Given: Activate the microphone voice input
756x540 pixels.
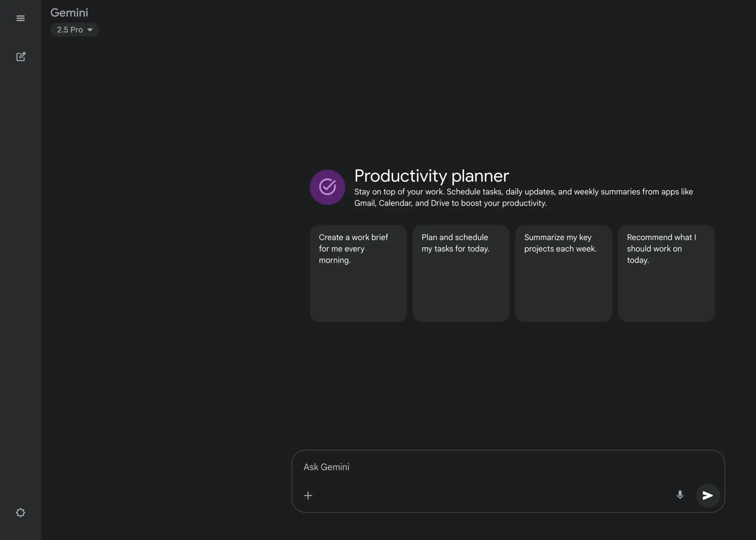Looking at the screenshot, I should click(680, 495).
